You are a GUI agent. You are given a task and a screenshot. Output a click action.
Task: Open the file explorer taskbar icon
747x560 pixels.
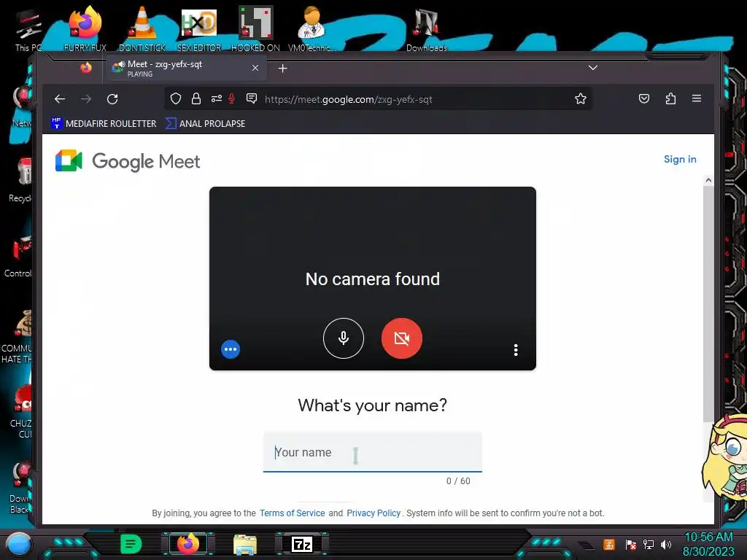pyautogui.click(x=245, y=544)
